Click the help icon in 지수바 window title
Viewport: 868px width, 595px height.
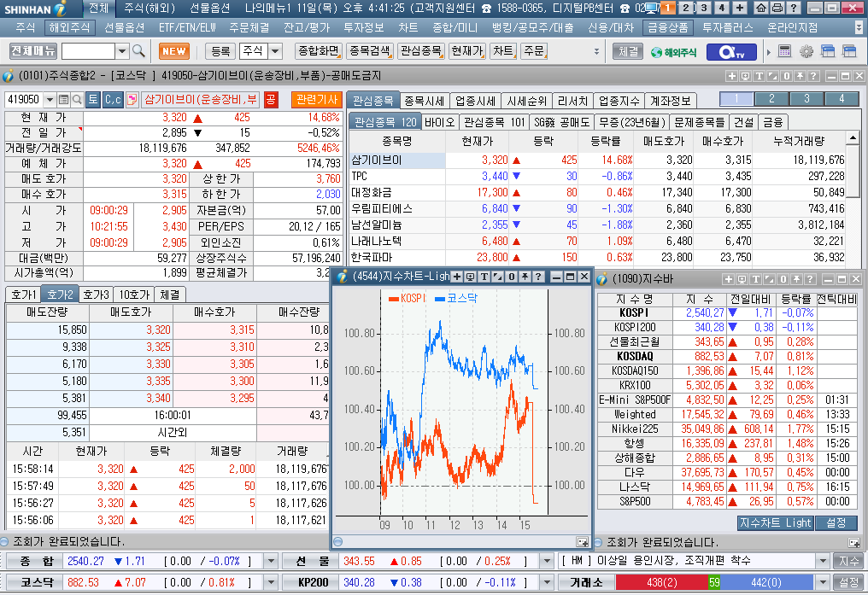click(x=810, y=279)
